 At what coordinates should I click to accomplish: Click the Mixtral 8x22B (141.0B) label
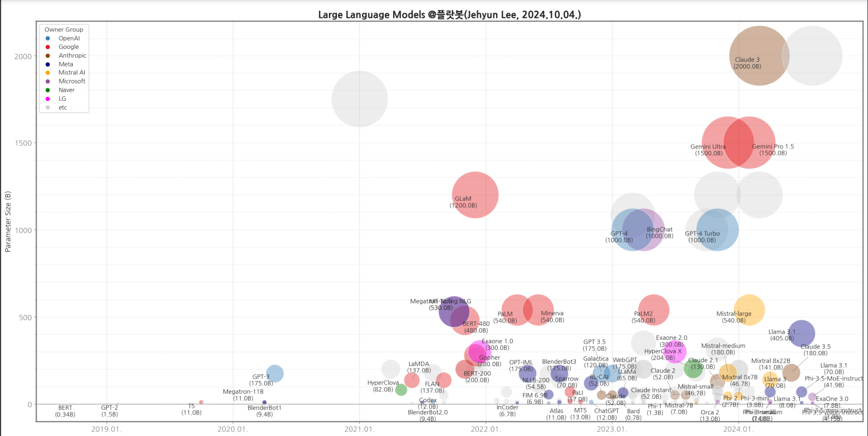[771, 364]
